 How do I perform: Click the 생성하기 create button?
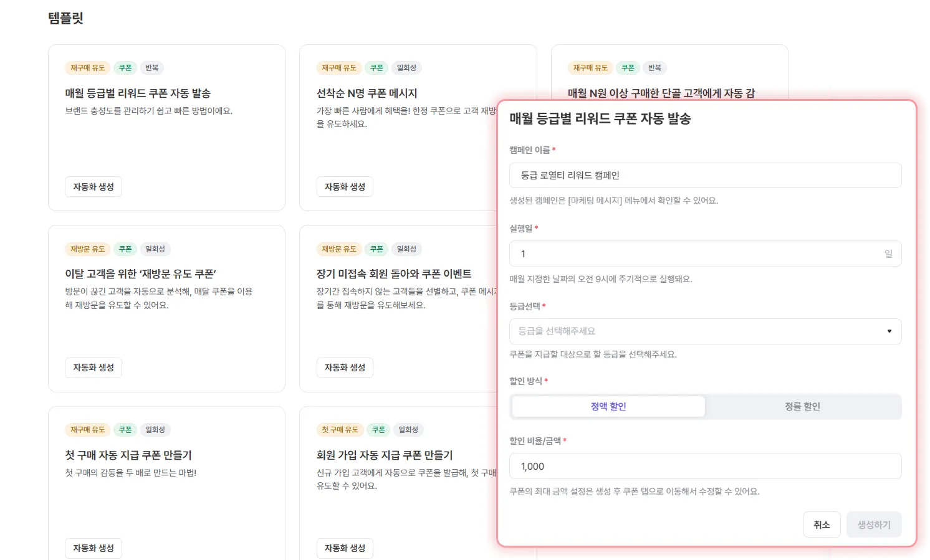tap(873, 525)
